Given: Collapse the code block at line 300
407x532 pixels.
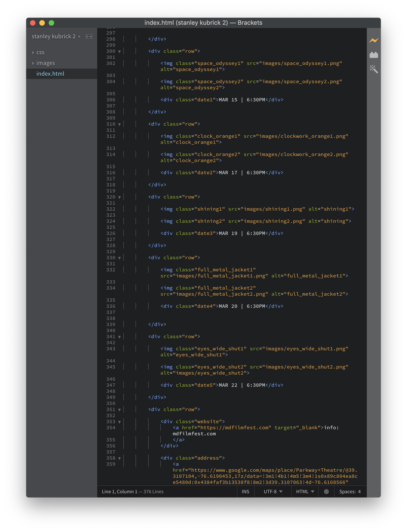Looking at the screenshot, I should click(119, 51).
